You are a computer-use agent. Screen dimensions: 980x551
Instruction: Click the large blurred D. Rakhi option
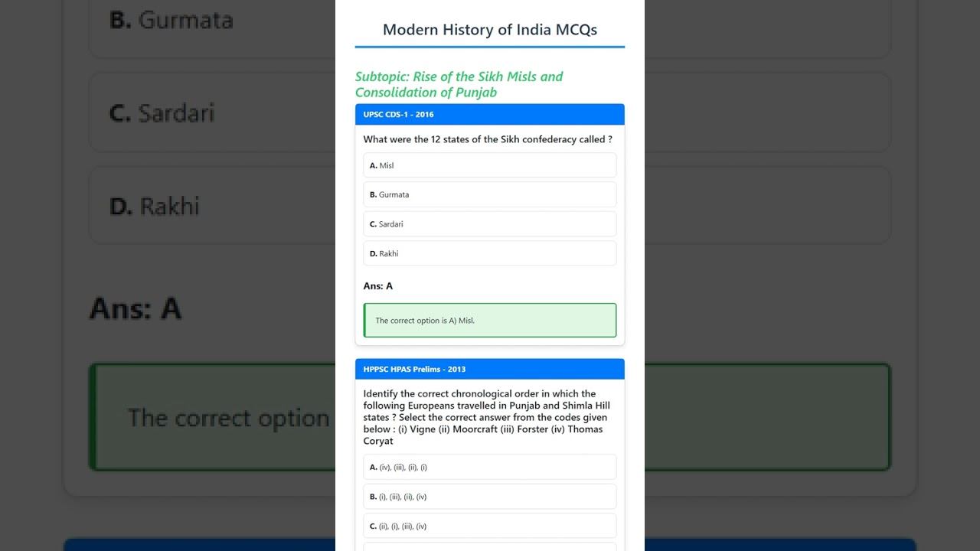click(212, 207)
